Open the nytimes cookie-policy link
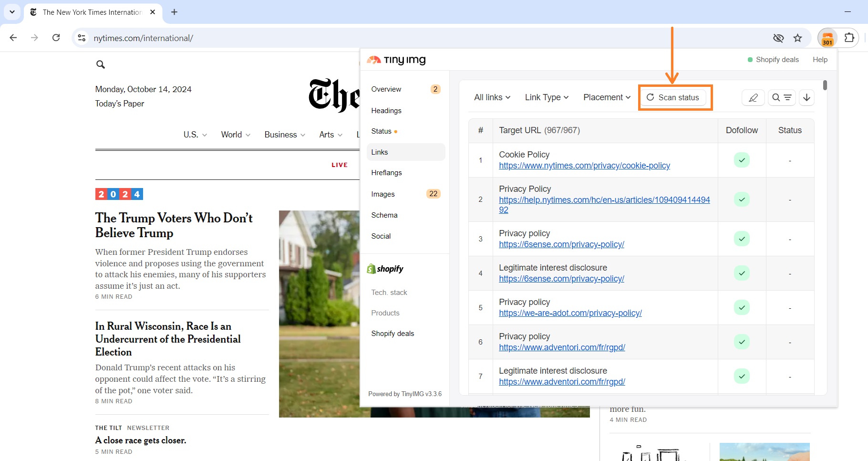 click(x=584, y=166)
